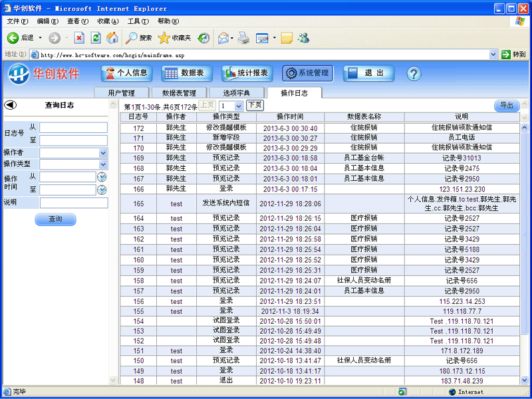The image size is (532, 399).
Task: Click the 说明 description input field
Action: pos(73,203)
